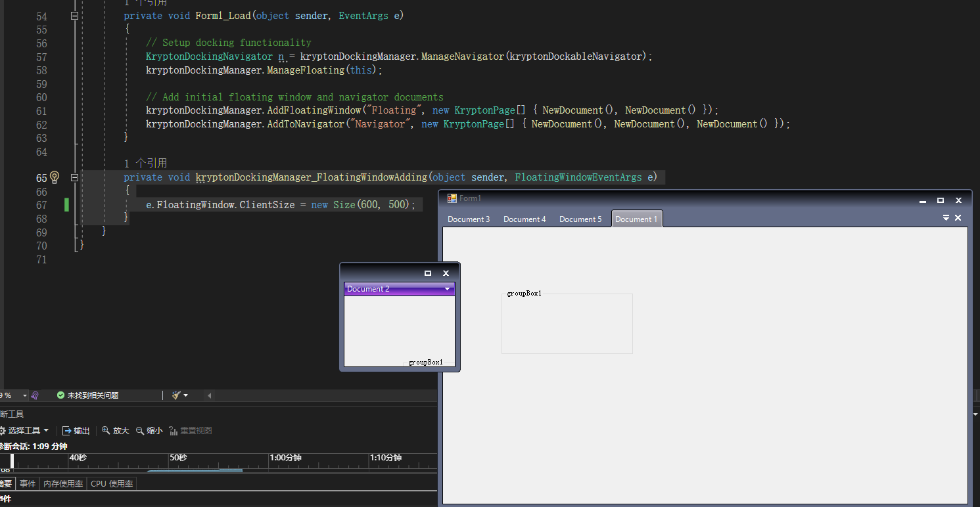Select the 事件 tab in diagnostic tools

pyautogui.click(x=27, y=483)
